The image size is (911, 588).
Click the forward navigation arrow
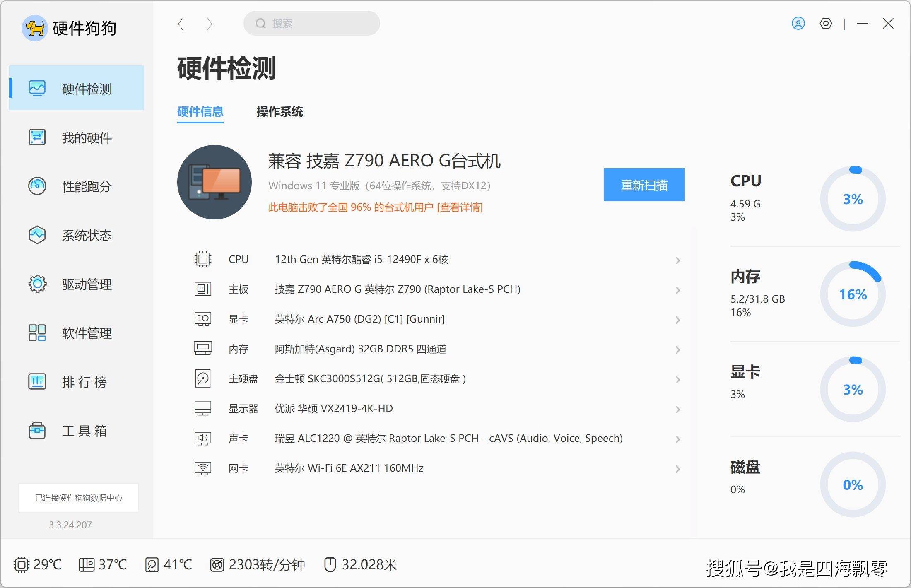[209, 24]
